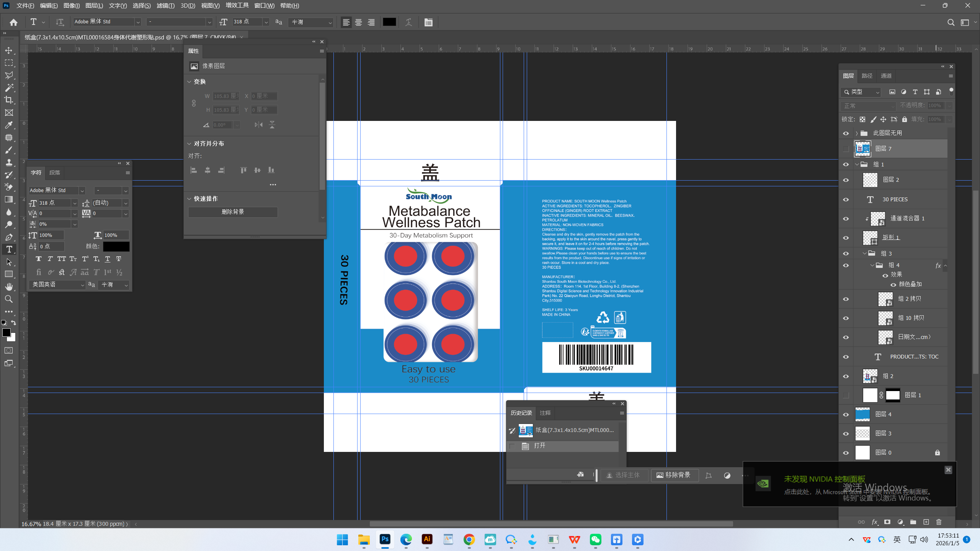This screenshot has height=551, width=980.
Task: Click left align text in options bar
Action: (x=346, y=22)
